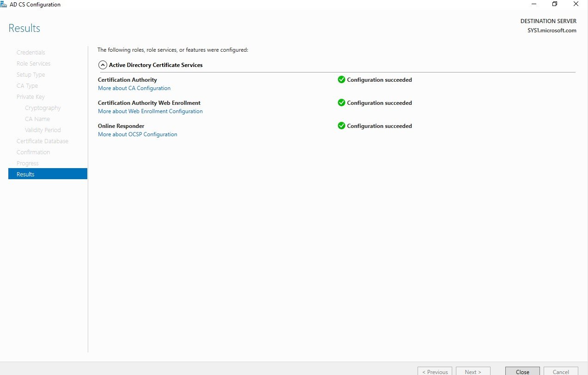Click Configuration succeeded text for Certification Authority
The image size is (588, 375).
pos(379,80)
